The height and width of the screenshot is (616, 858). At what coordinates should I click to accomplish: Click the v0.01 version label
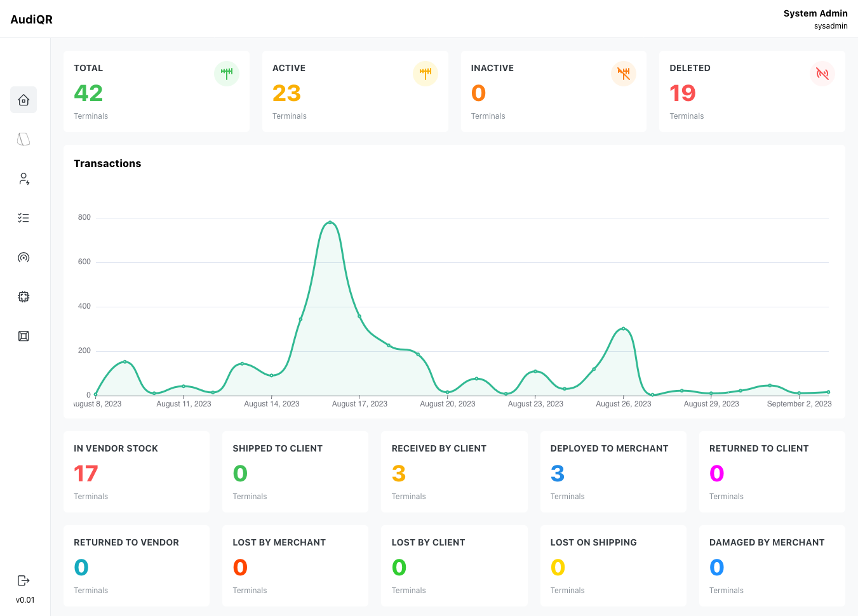25,600
